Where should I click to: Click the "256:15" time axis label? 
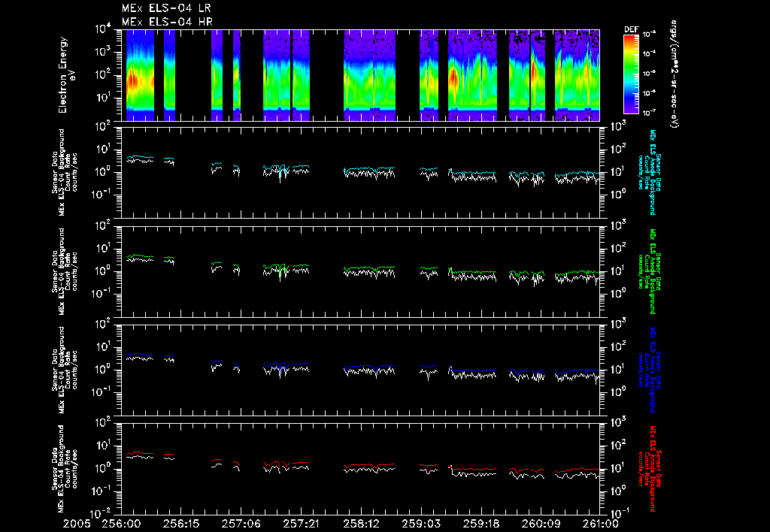[180, 524]
